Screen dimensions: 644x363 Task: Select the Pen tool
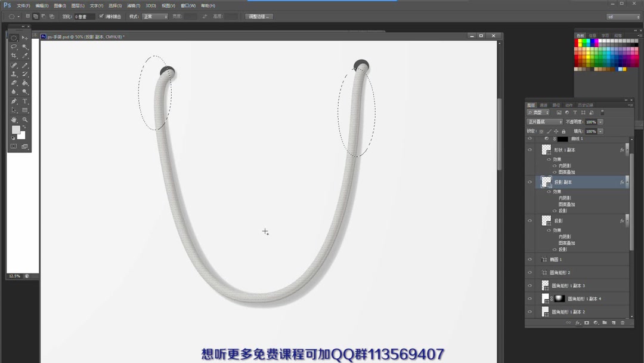click(x=14, y=100)
